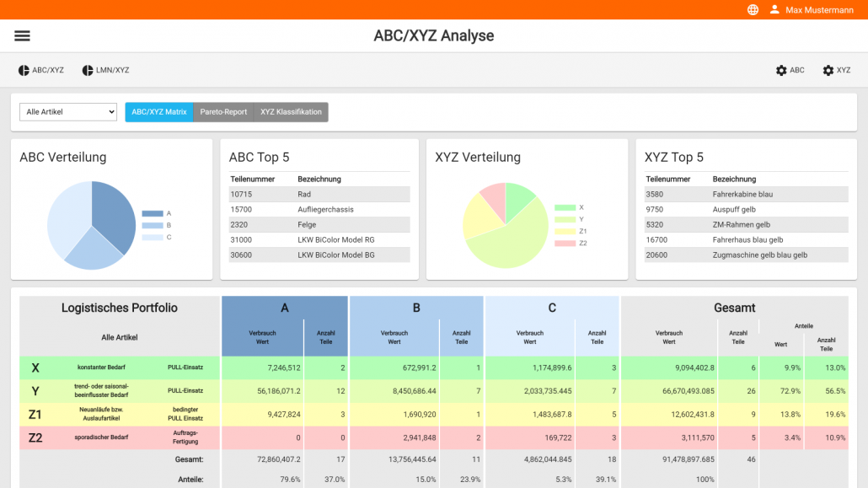Open the Alle Artikel dropdown
This screenshot has width=868, height=488.
[68, 112]
